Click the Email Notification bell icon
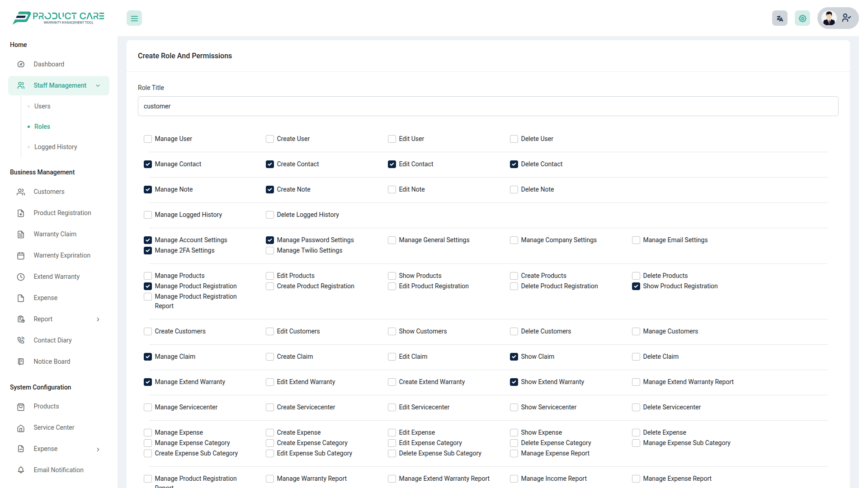The height and width of the screenshot is (488, 868). click(21, 470)
